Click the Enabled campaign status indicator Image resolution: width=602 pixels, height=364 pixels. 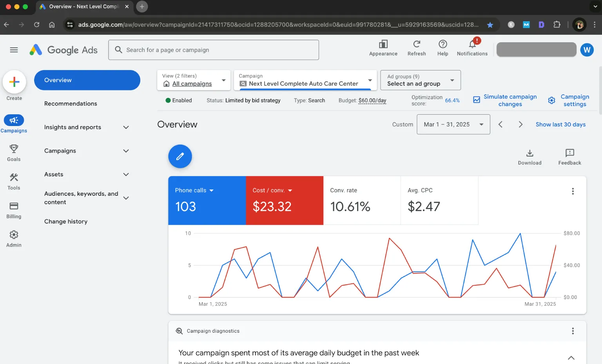point(179,101)
